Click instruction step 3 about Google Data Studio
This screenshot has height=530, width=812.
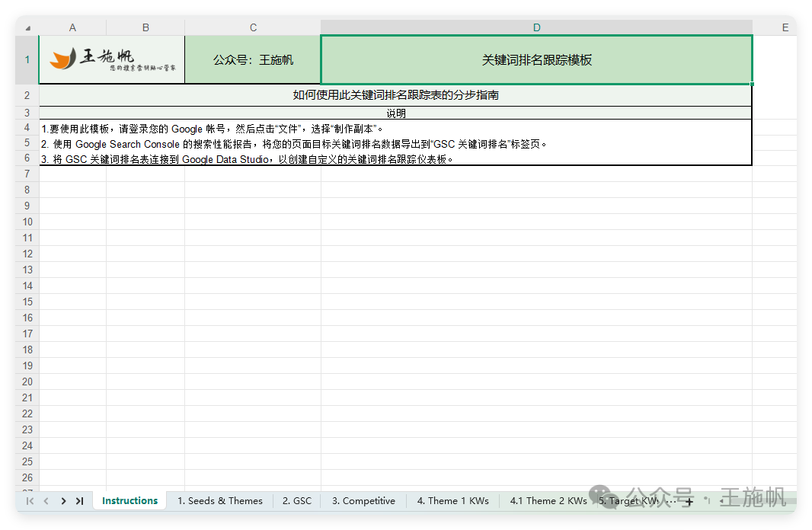[247, 159]
